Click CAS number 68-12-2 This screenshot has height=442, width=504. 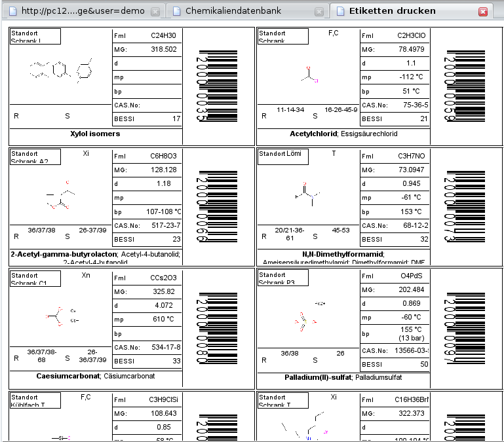click(416, 225)
